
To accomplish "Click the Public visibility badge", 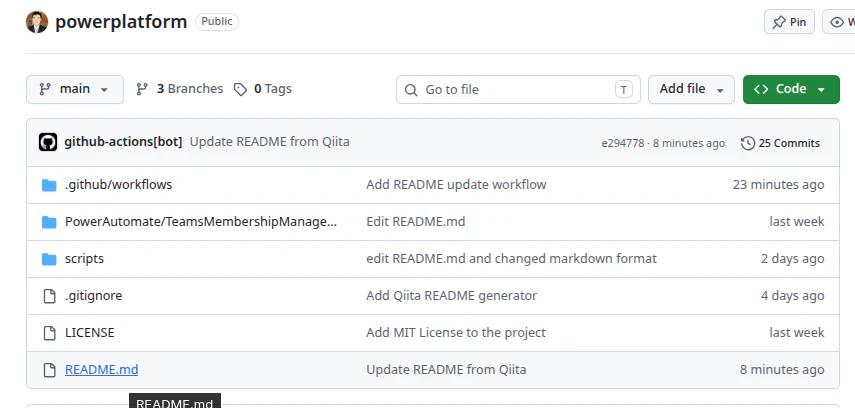I will click(x=217, y=21).
